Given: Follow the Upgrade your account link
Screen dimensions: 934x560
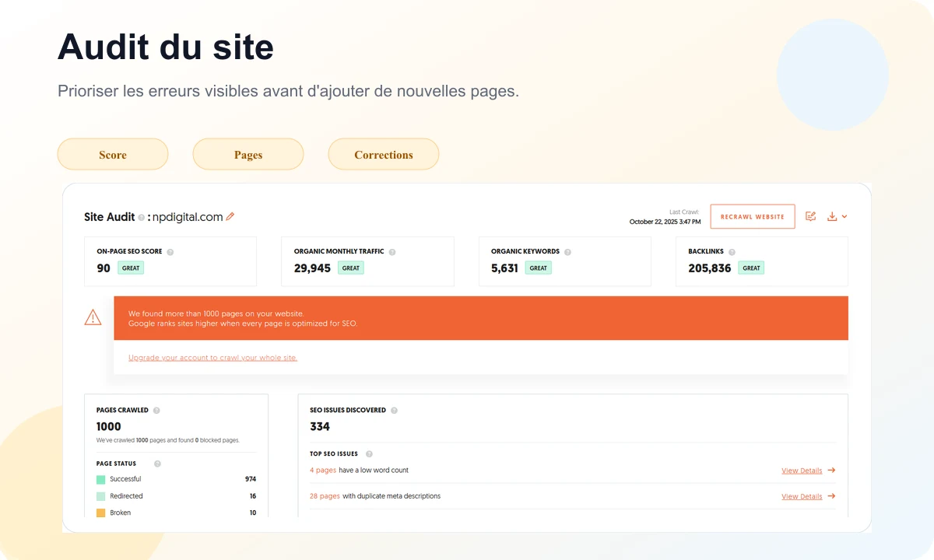Looking at the screenshot, I should tap(212, 358).
